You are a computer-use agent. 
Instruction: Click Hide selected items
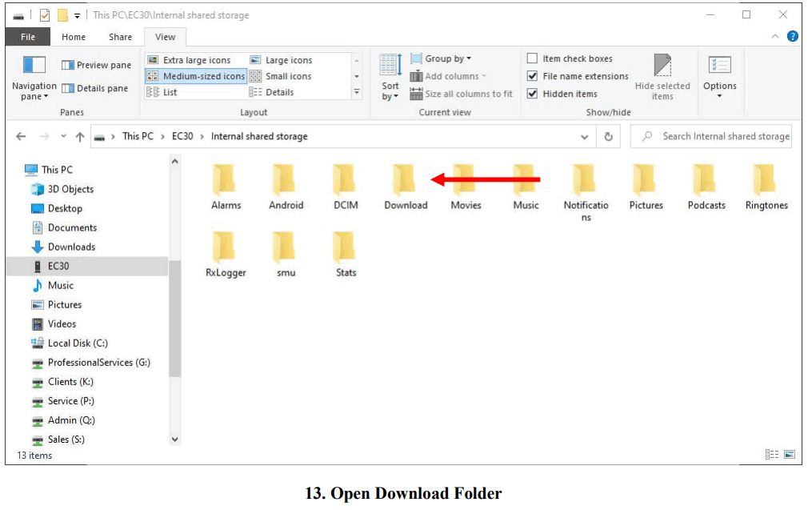point(662,74)
